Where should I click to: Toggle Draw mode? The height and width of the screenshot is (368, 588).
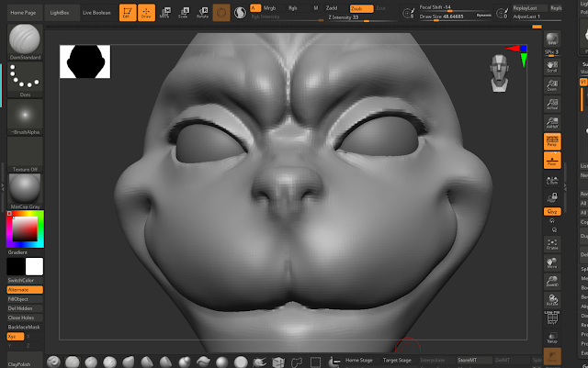pyautogui.click(x=146, y=13)
